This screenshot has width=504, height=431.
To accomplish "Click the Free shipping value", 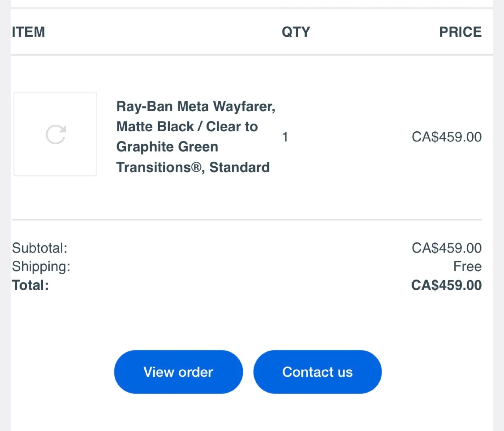I will point(467,266).
